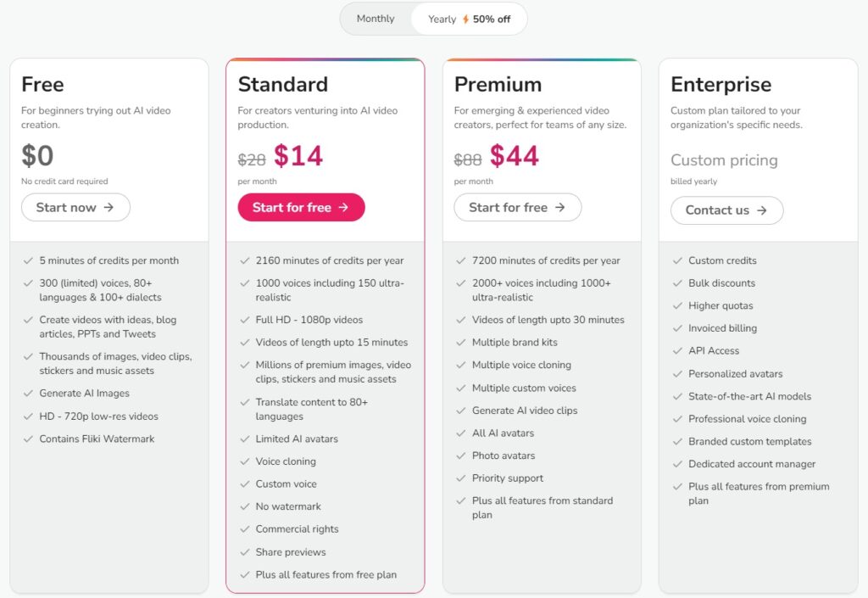Click Start for free under Premium
868x598 pixels.
coord(518,207)
